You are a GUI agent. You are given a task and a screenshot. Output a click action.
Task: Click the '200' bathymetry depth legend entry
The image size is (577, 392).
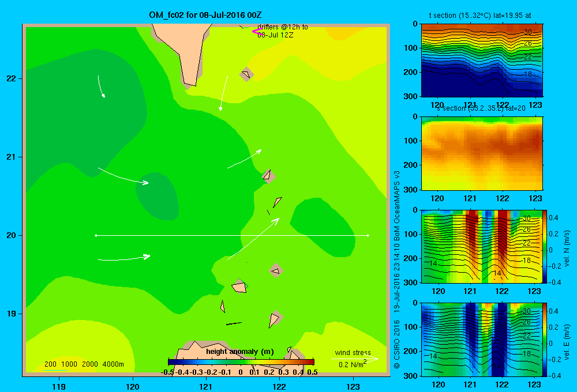(x=50, y=364)
